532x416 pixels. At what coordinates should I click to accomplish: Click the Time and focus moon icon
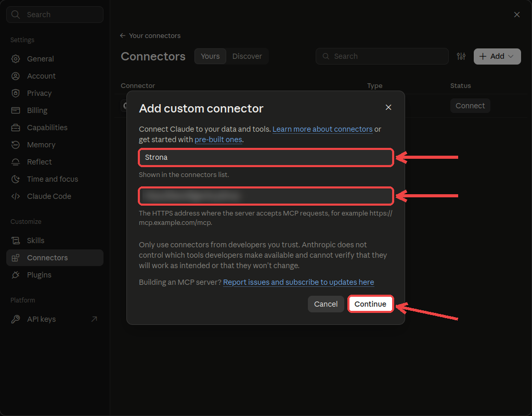[16, 179]
